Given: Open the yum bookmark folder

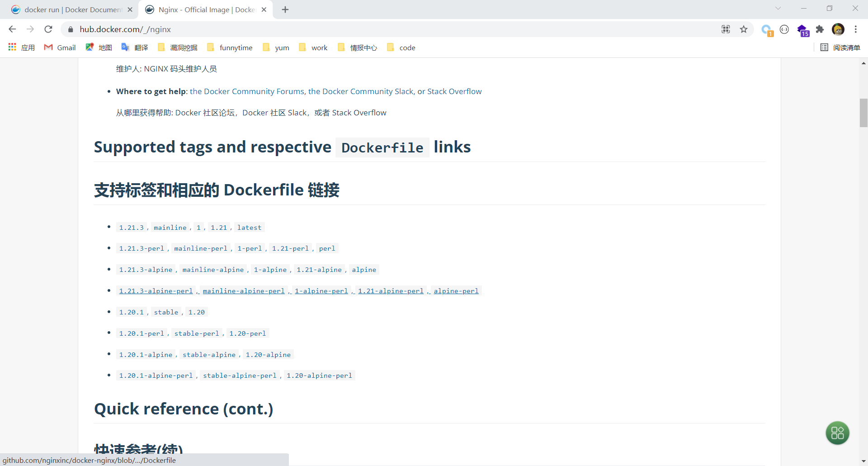Looking at the screenshot, I should 276,48.
